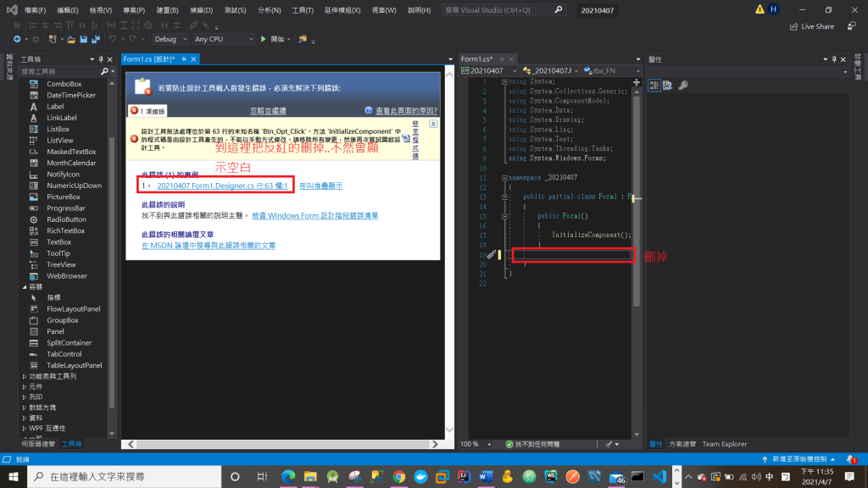Open Google Chrome from taskbar
This screenshot has height=488, width=868.
point(398,476)
